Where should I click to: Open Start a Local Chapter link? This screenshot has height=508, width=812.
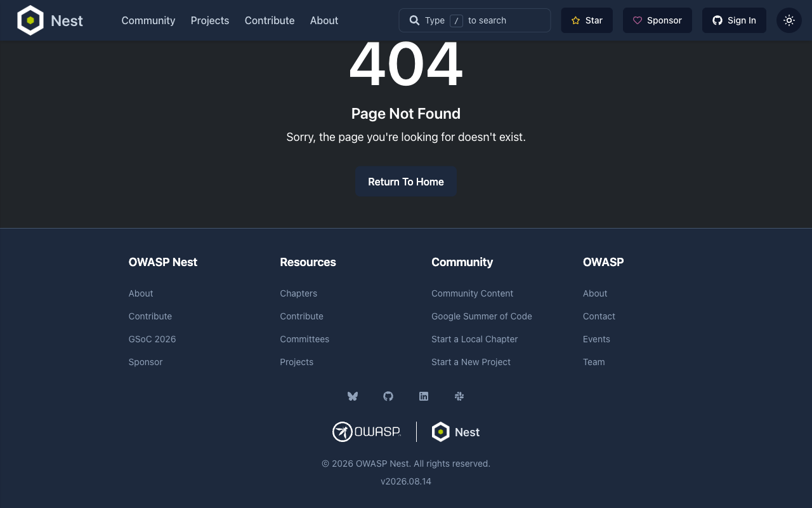click(475, 339)
